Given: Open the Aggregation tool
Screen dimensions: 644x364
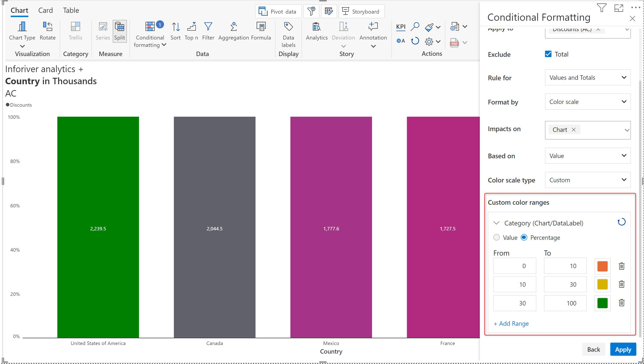Looking at the screenshot, I should (x=234, y=27).
